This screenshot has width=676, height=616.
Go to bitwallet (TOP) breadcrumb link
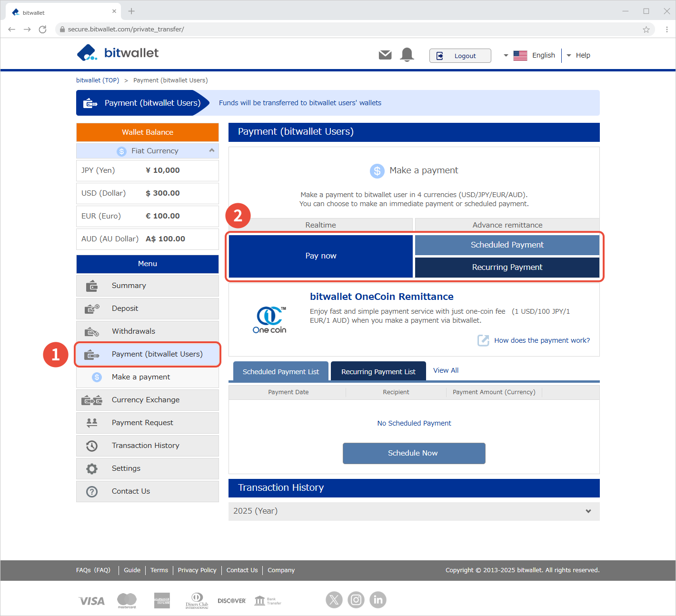pos(98,80)
